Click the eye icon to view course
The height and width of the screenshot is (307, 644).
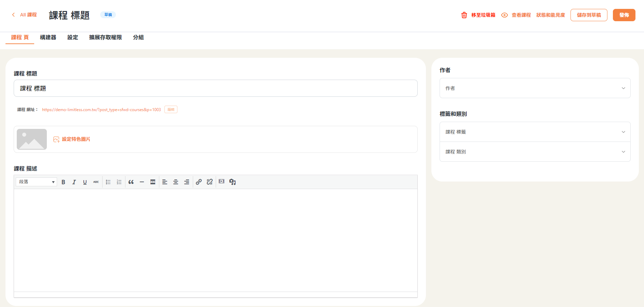pos(504,15)
